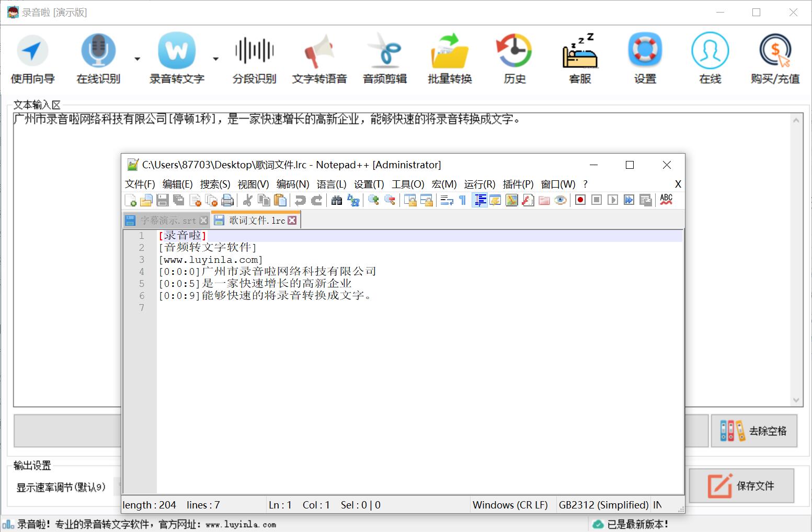The width and height of the screenshot is (812, 532).
Task: Click Notepad++ Print icon
Action: (x=227, y=200)
